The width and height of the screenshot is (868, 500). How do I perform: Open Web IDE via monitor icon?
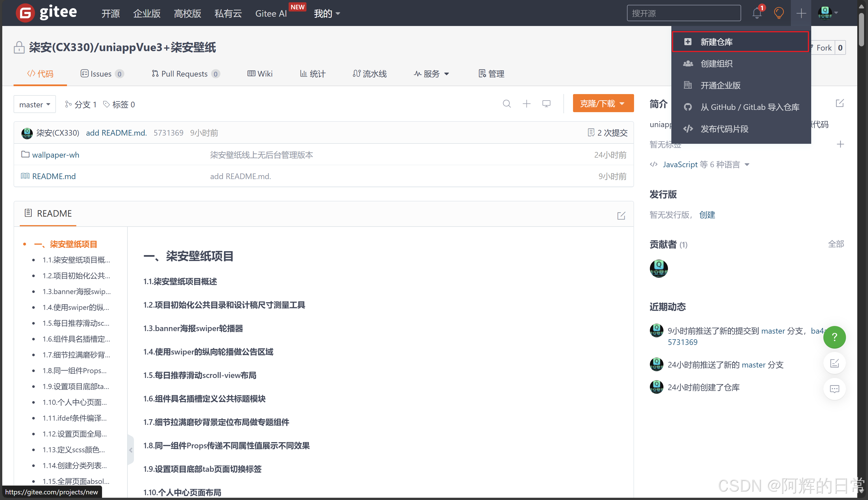coord(546,104)
